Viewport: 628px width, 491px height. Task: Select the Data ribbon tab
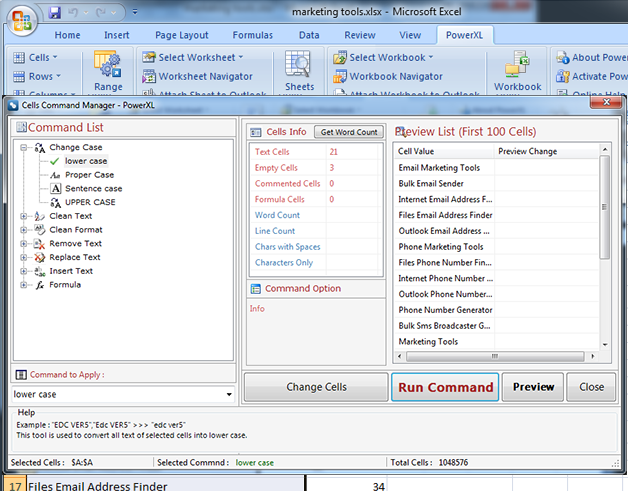309,35
